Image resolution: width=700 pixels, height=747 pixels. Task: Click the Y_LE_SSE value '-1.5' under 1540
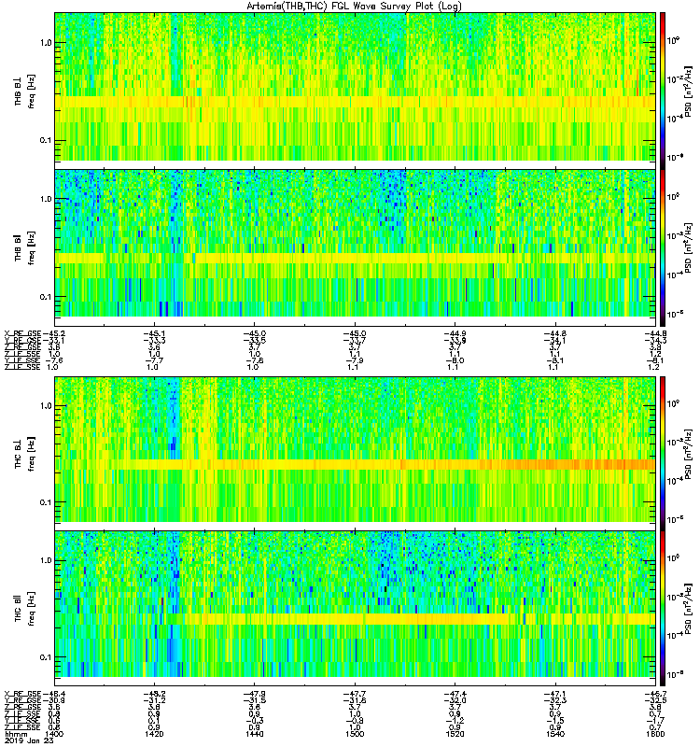tap(555, 721)
